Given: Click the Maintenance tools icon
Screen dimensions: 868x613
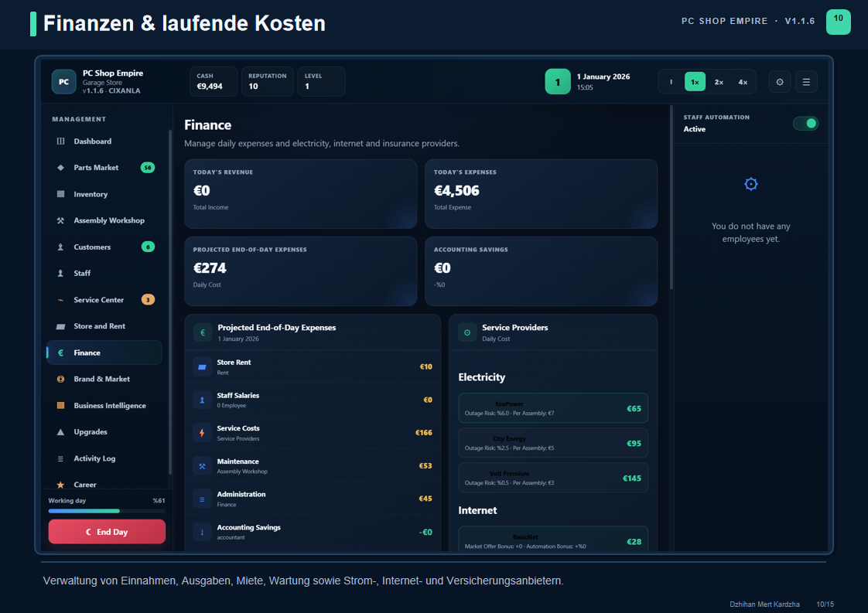Looking at the screenshot, I should (x=202, y=466).
